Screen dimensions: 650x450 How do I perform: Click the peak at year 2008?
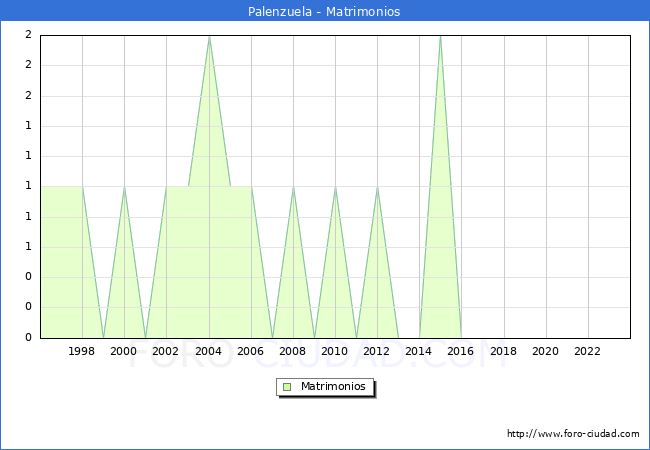coord(293,187)
